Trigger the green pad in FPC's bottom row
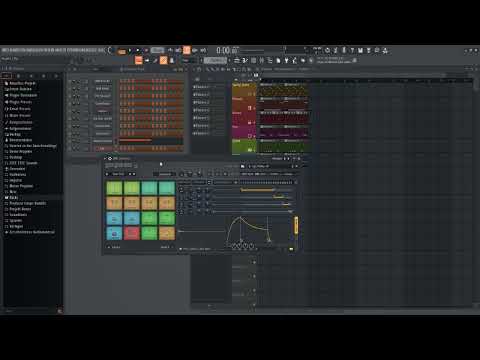This screenshot has width=480, height=360. coord(149,233)
